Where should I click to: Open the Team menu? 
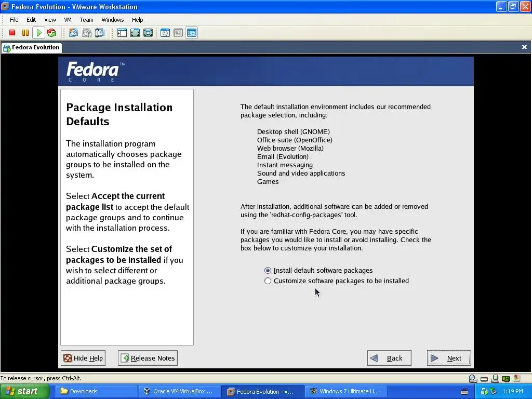[86, 20]
